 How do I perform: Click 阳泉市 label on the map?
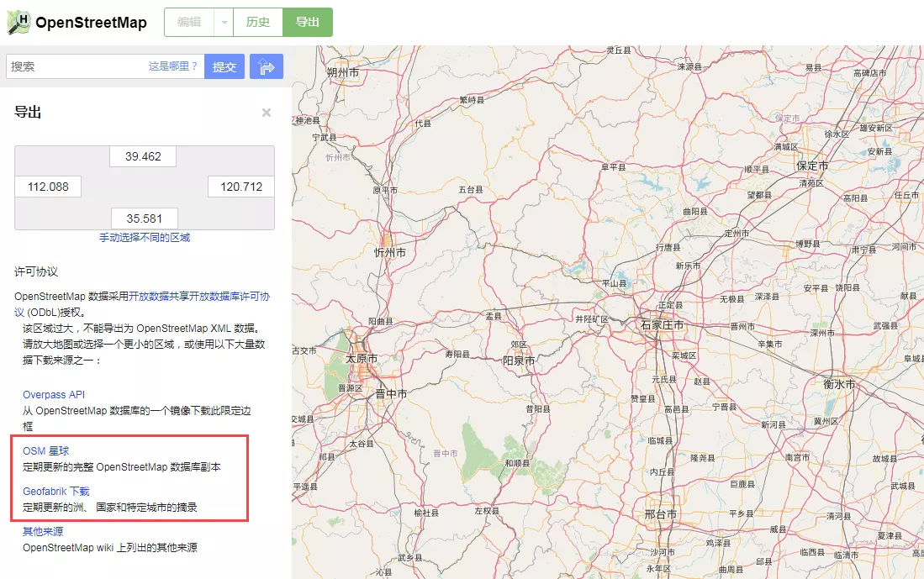point(519,361)
